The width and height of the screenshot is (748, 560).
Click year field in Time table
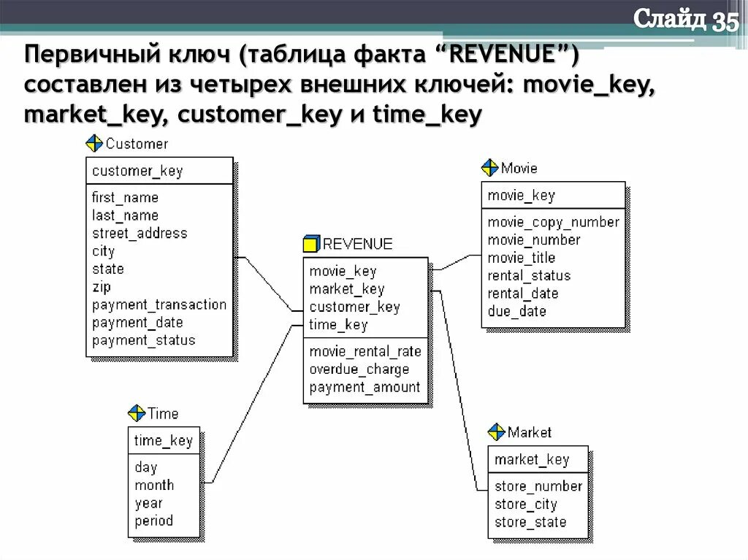point(148,503)
